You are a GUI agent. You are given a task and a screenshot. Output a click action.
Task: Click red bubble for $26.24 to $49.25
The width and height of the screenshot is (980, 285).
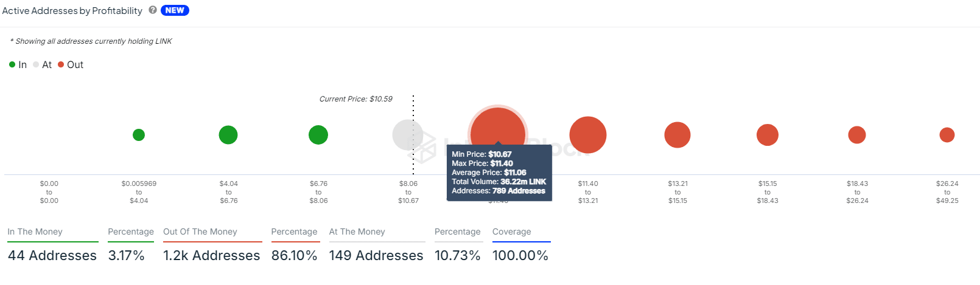pyautogui.click(x=947, y=135)
